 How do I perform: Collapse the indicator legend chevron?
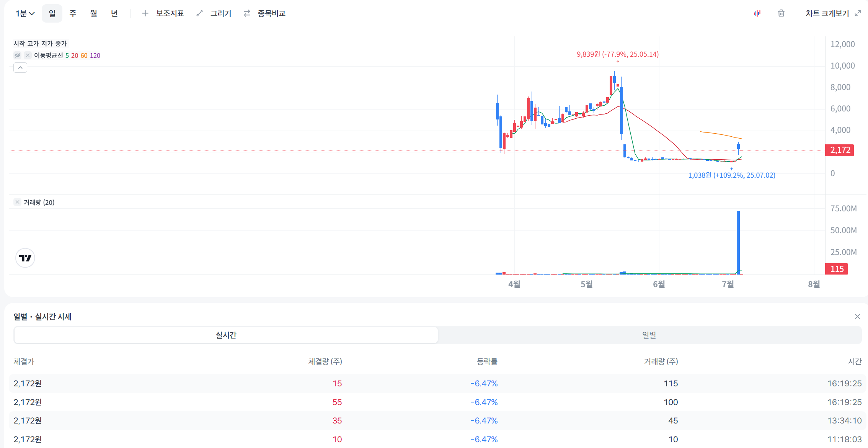pos(20,68)
